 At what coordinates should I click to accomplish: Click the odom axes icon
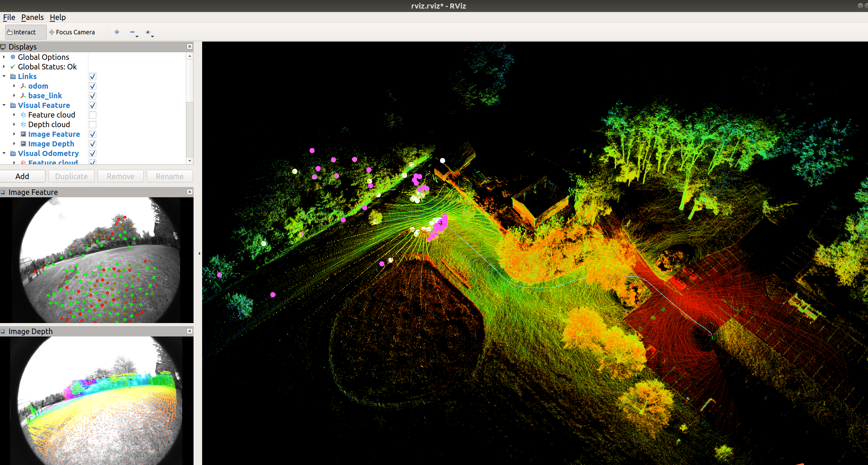pos(23,86)
